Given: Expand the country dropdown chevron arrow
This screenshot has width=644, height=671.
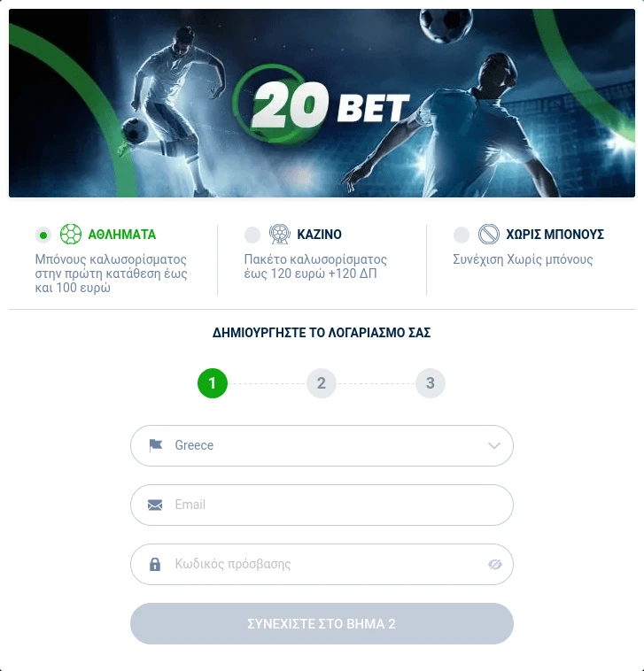Looking at the screenshot, I should (494, 445).
